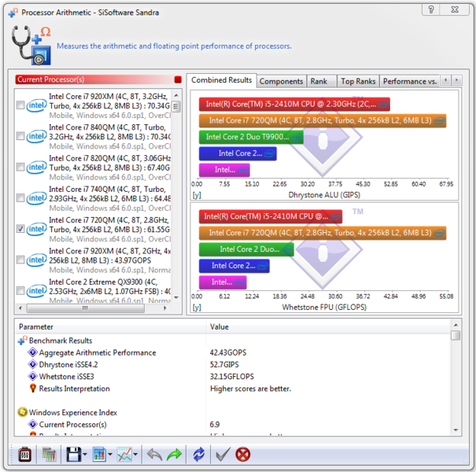
Task: Click the results table vertical scrollbar thumb
Action: pyautogui.click(x=456, y=335)
